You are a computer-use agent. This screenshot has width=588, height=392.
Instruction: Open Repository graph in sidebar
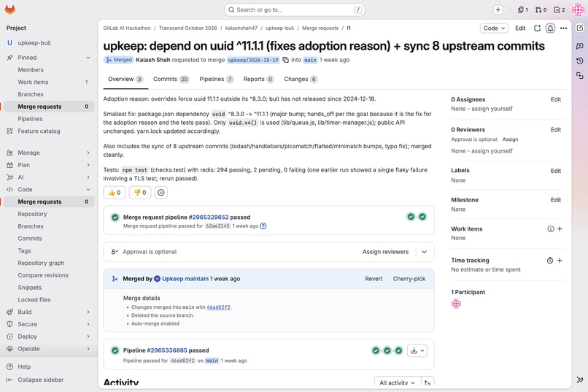tap(42, 263)
